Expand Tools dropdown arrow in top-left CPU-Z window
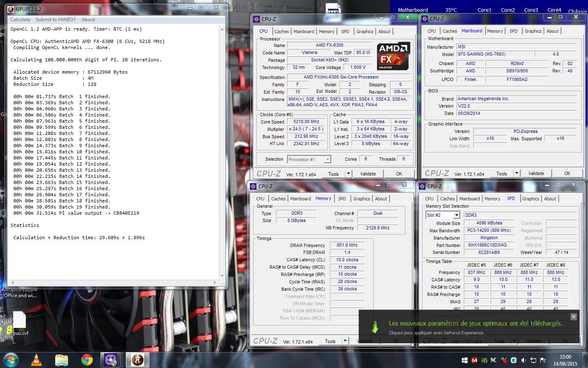 tap(348, 174)
